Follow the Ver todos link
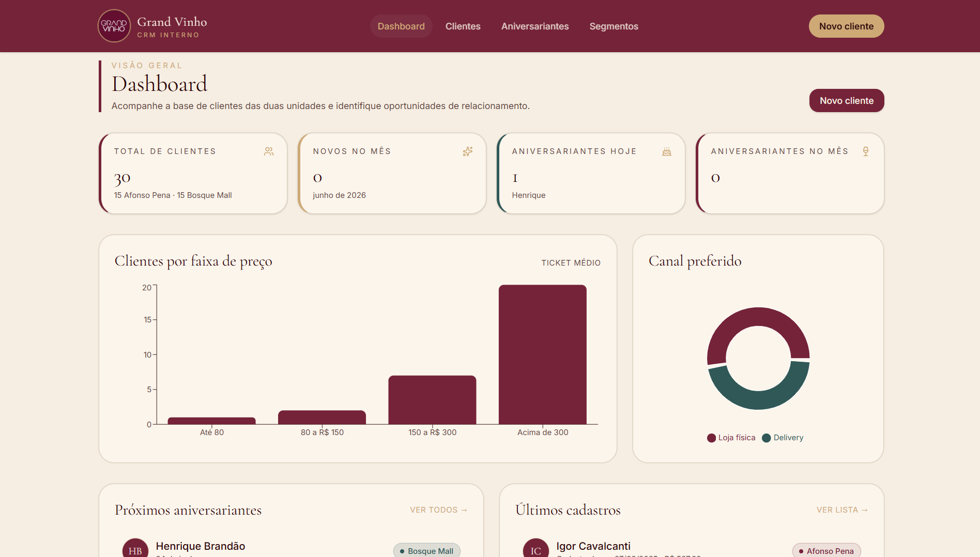Viewport: 980px width, 557px height. [439, 510]
